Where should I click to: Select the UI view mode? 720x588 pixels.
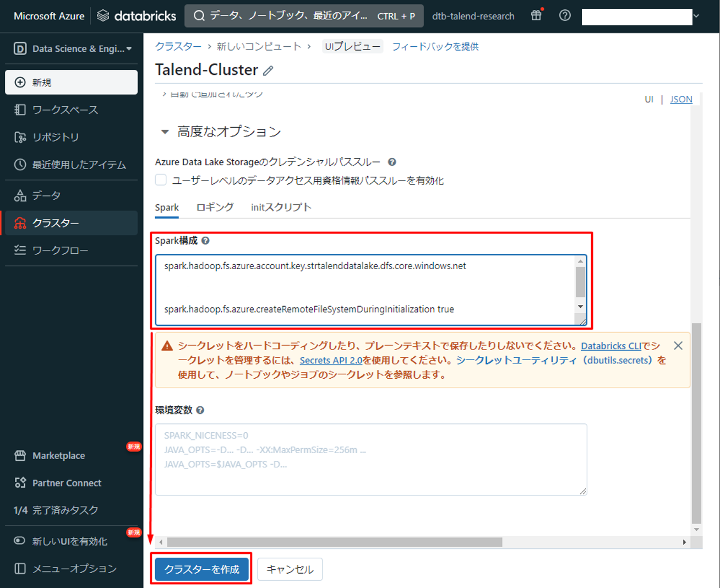pos(649,99)
